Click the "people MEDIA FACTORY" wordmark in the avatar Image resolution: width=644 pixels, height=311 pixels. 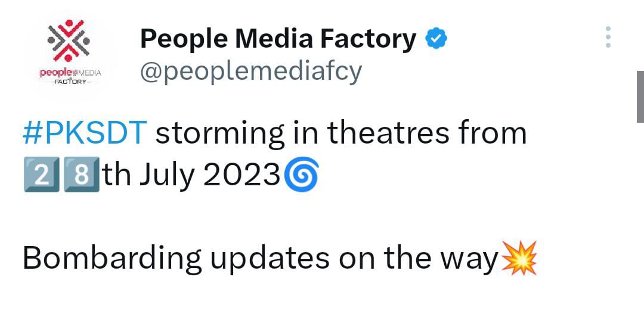[x=69, y=76]
